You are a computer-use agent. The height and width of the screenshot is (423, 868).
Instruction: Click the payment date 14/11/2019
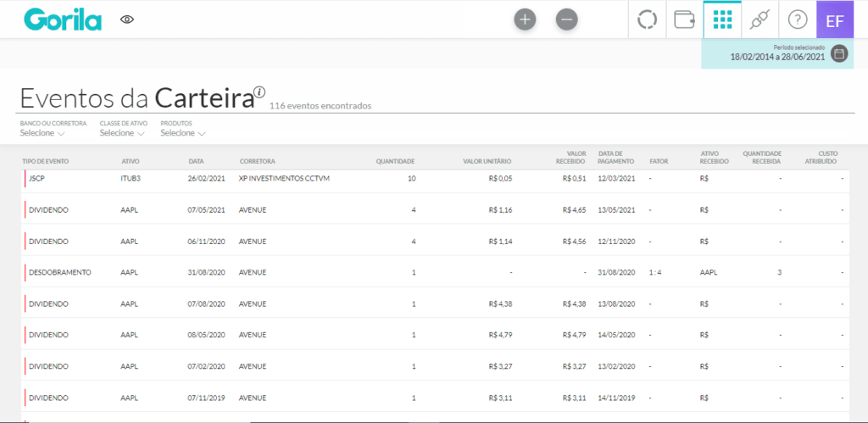[617, 398]
